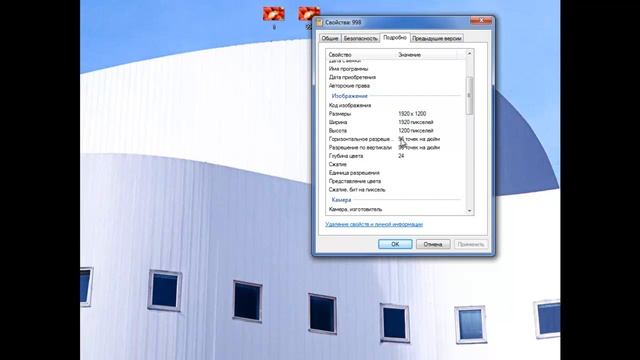Viewport: 640px width, 360px height.
Task: Click the scroll down arrow of property list
Action: (469, 211)
